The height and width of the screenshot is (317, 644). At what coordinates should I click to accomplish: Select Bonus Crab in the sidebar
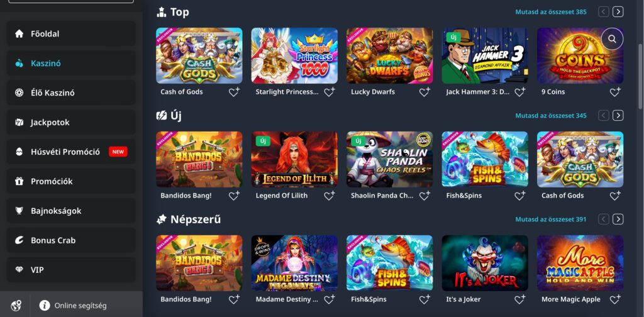coord(71,240)
